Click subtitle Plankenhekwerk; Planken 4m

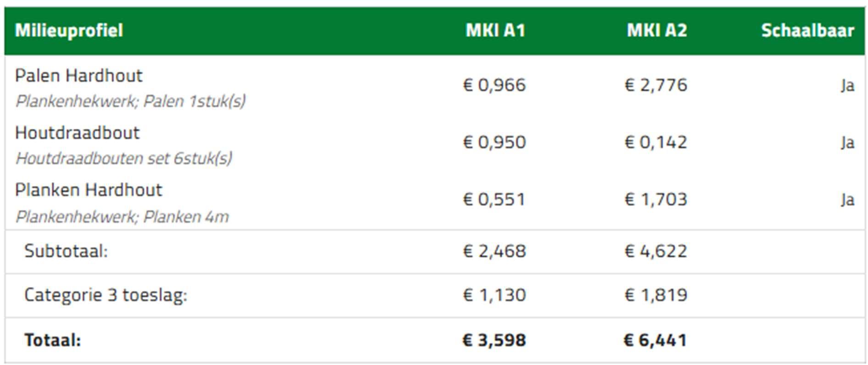click(x=122, y=216)
